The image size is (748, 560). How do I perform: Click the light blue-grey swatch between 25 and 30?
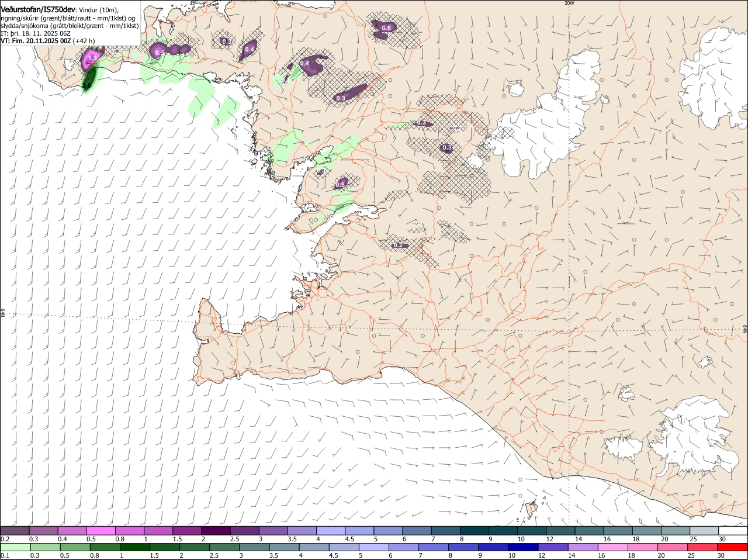pos(704,531)
